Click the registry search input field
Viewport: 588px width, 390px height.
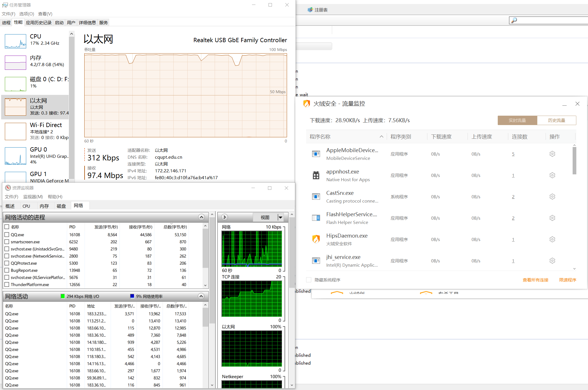tap(552, 20)
